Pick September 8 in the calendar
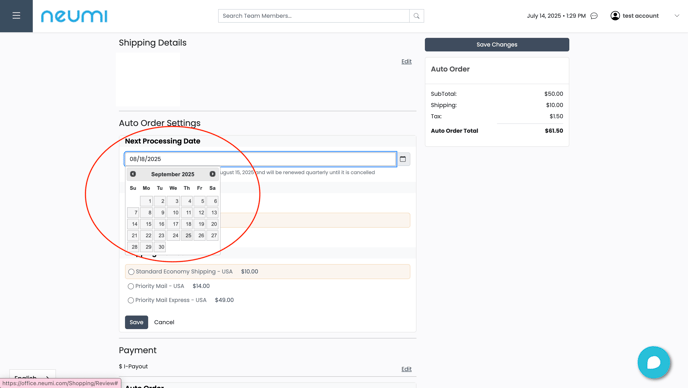 [x=147, y=212]
